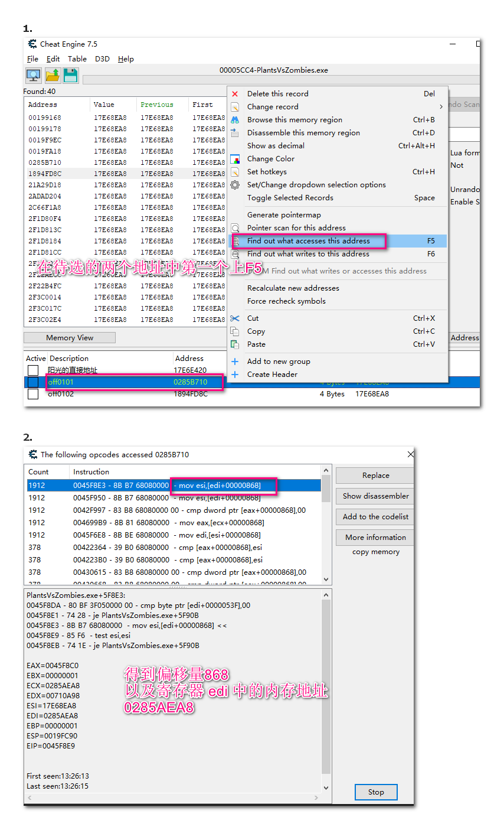The width and height of the screenshot is (504, 830).
Task: Open the File menu
Action: (33, 59)
